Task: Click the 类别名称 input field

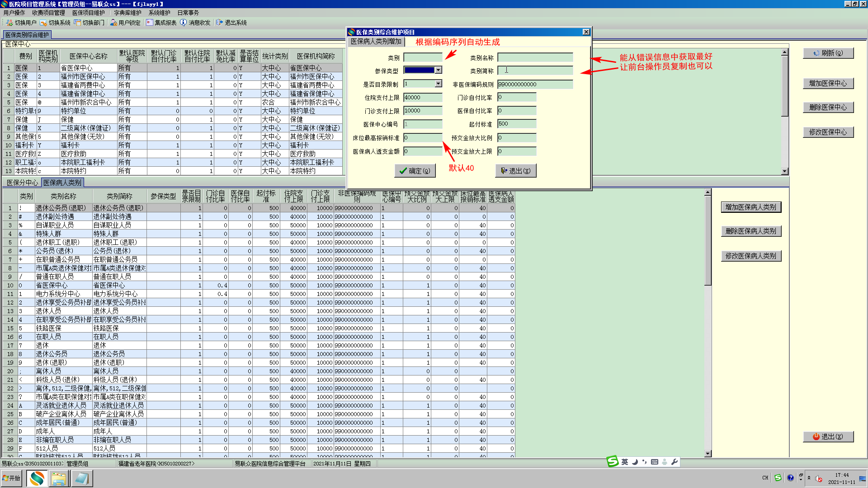Action: [x=535, y=57]
